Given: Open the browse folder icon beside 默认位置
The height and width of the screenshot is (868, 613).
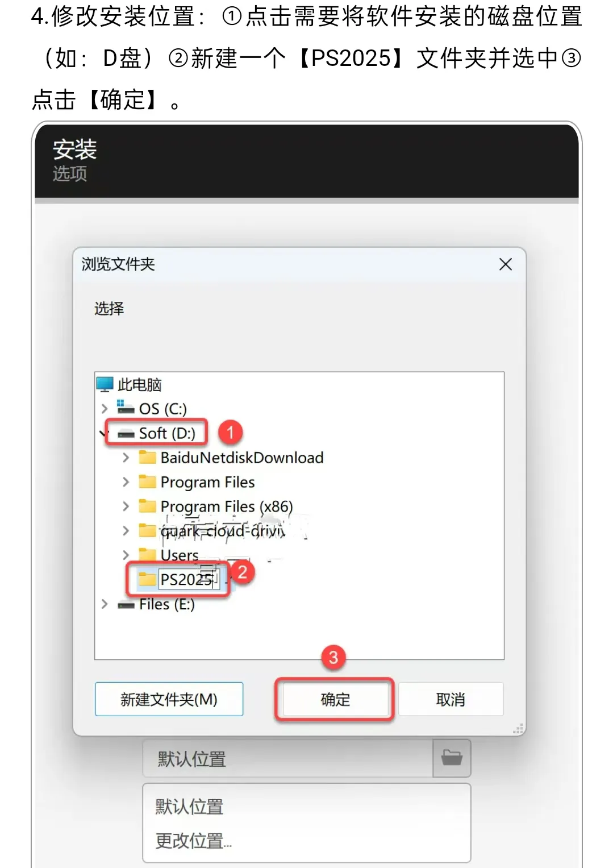Looking at the screenshot, I should click(x=452, y=758).
